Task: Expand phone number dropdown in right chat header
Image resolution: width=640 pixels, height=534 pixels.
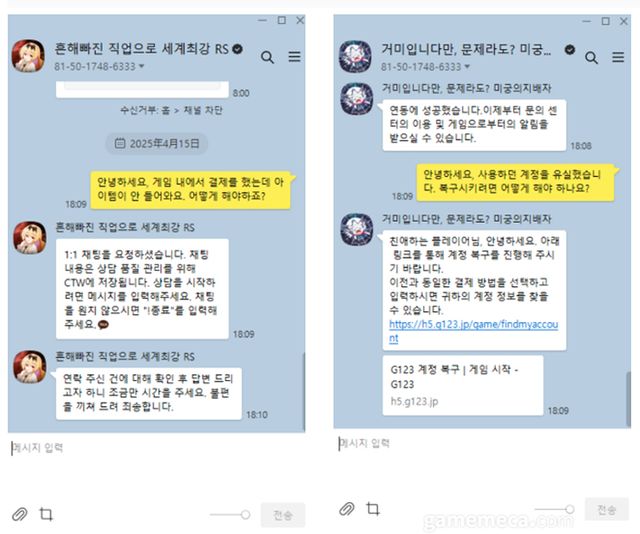Action: coord(467,67)
